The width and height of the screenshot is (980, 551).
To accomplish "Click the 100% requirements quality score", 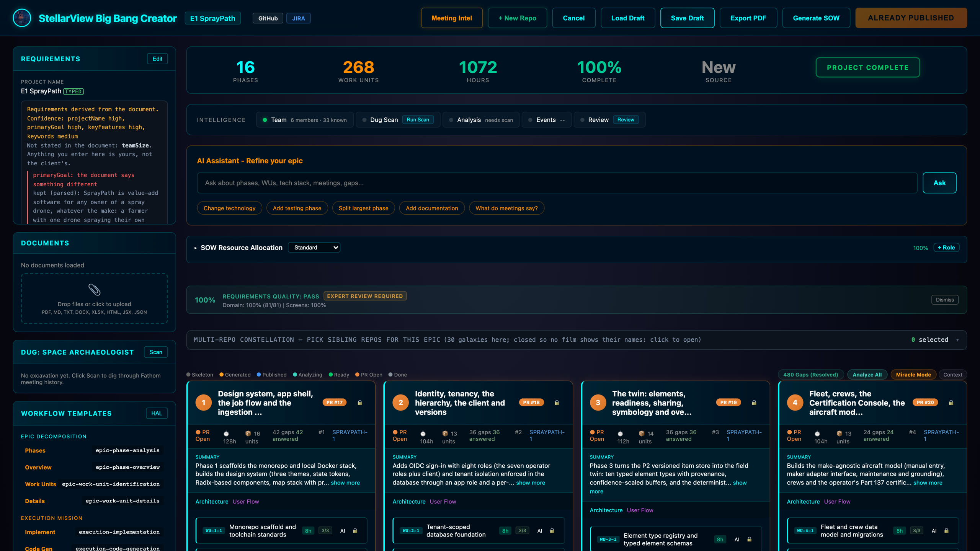I will pyautogui.click(x=205, y=300).
